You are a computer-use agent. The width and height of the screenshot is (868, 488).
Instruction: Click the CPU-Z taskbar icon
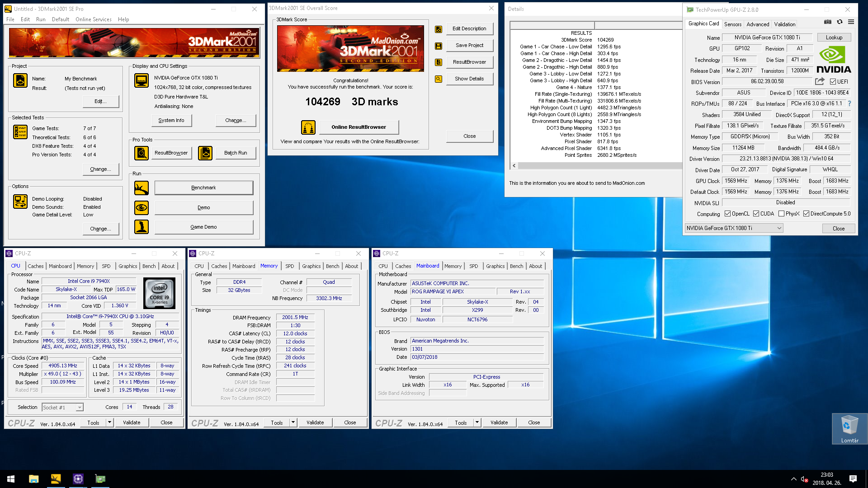coord(78,479)
